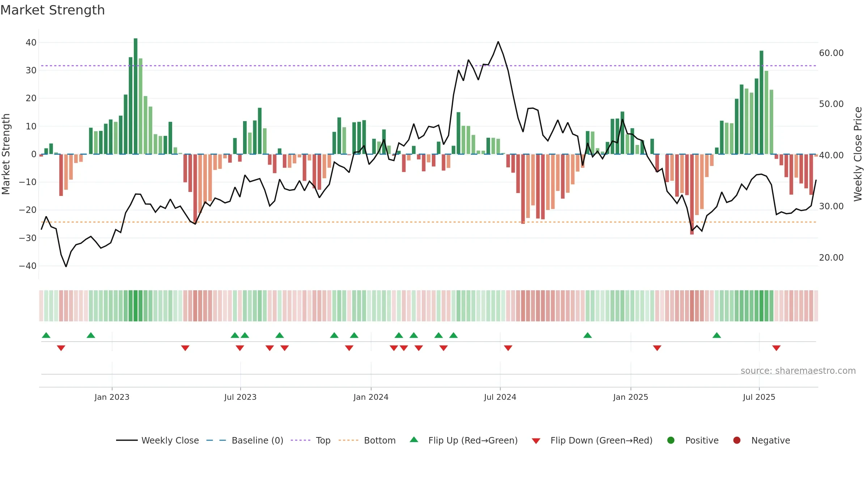Image resolution: width=868 pixels, height=488 pixels.
Task: Click the green flip-up marker between Jul 2024 and Jan 2025
Action: tap(587, 335)
